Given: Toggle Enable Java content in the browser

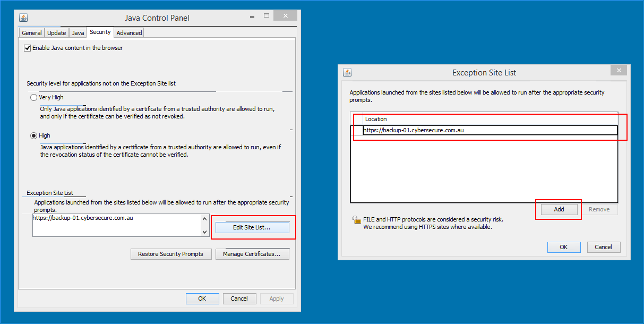Looking at the screenshot, I should (x=73, y=48).
